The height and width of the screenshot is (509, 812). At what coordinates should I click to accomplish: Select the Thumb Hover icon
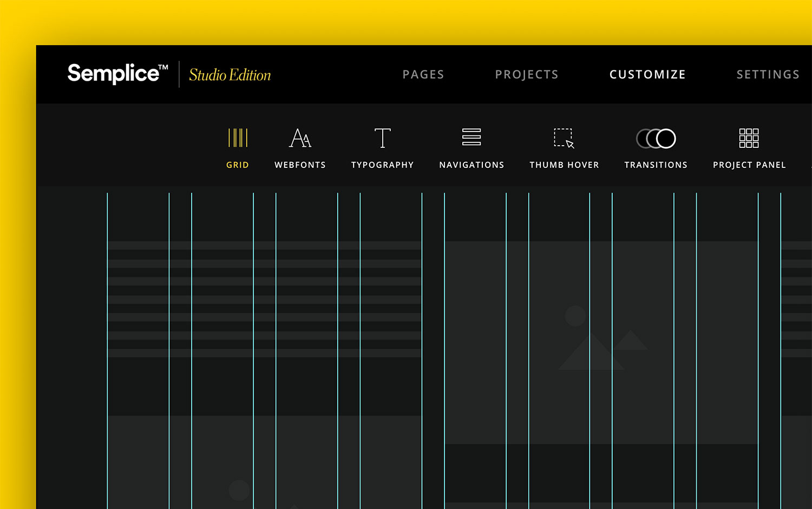(x=564, y=138)
